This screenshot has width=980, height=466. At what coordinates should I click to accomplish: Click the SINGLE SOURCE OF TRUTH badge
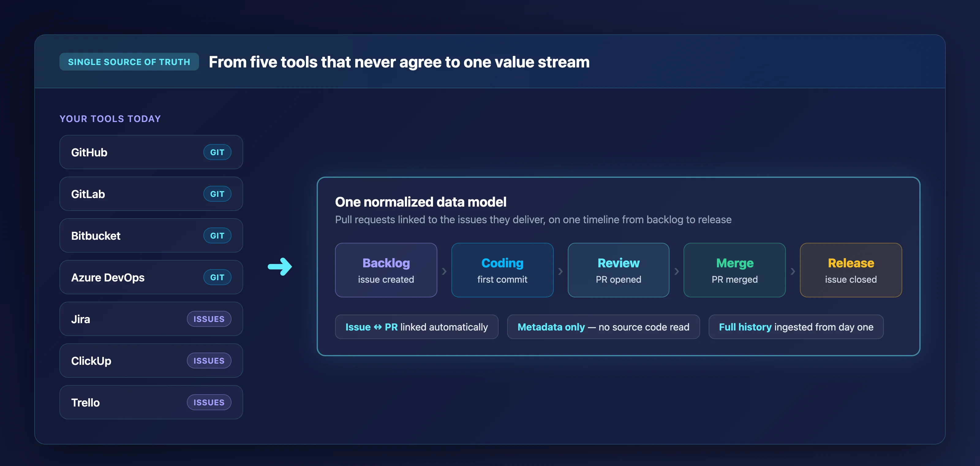tap(129, 62)
